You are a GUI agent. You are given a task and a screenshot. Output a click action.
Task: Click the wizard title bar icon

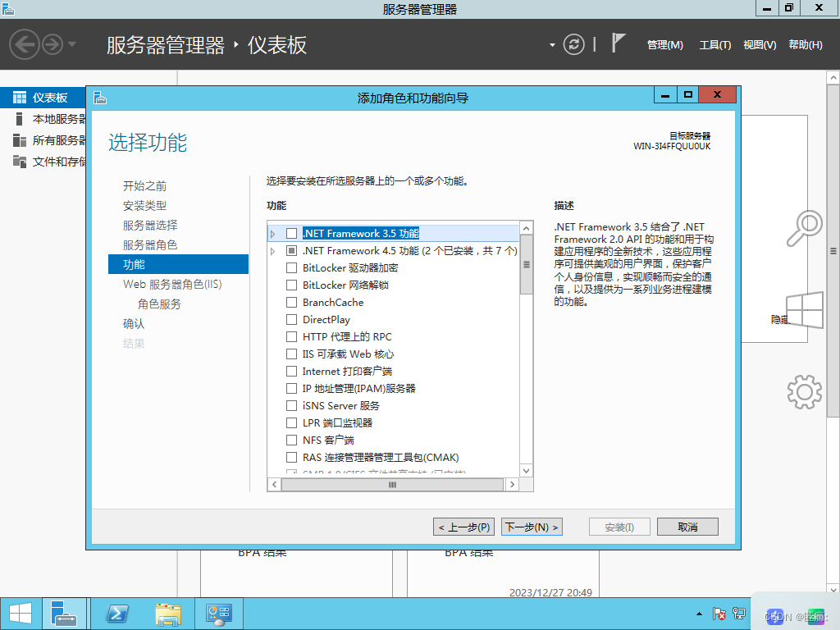(x=100, y=98)
